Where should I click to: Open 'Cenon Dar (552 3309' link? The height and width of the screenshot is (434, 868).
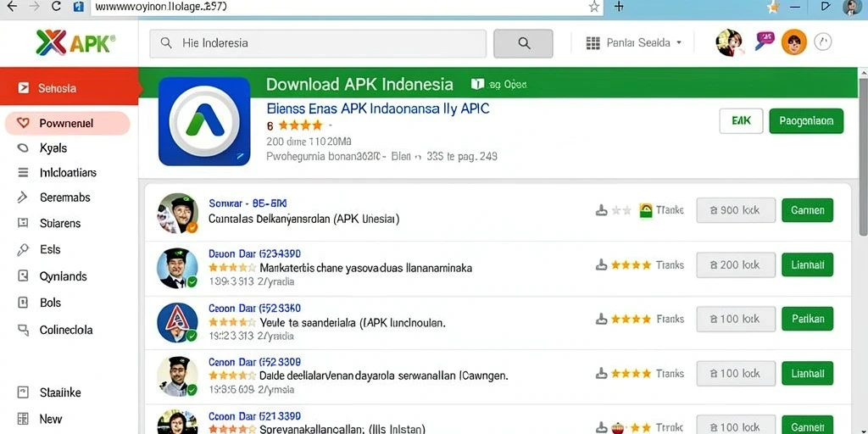[254, 362]
